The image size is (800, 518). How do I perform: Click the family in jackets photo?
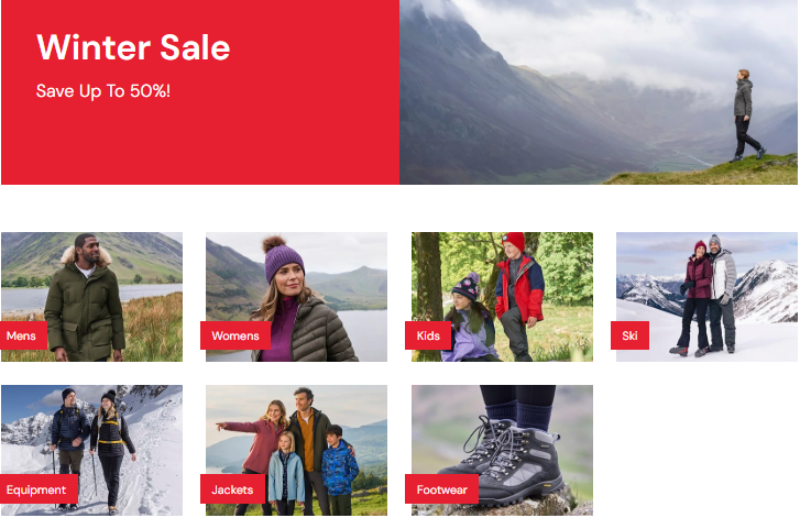click(x=296, y=450)
